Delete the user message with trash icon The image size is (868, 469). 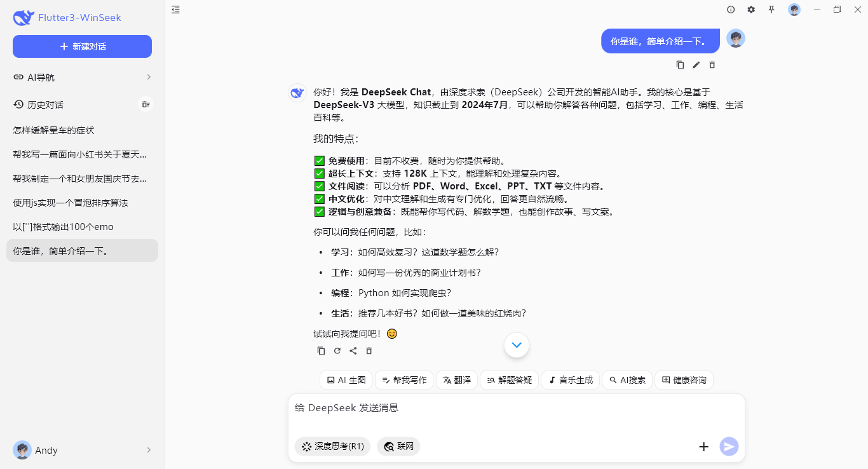[712, 65]
